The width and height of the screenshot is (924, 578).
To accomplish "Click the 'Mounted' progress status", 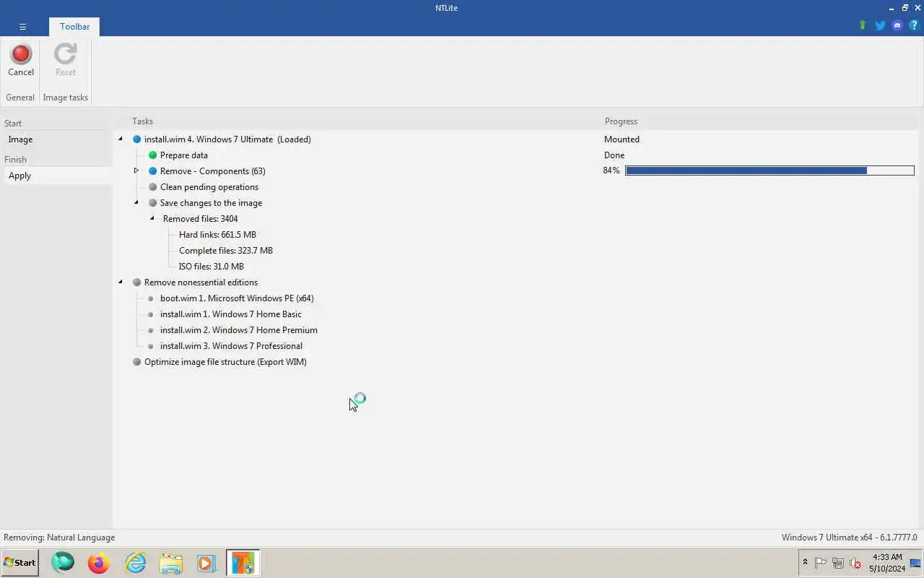I will click(x=622, y=139).
